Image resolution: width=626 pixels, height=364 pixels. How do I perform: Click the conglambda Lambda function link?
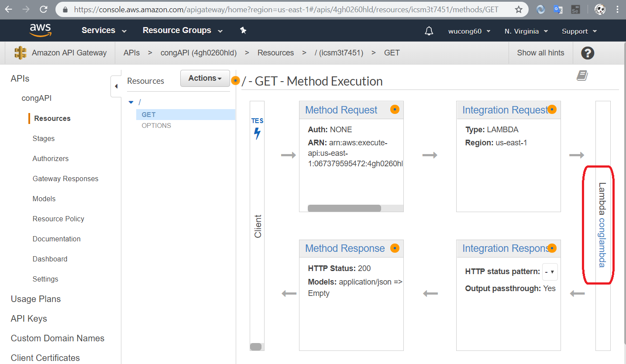(602, 243)
